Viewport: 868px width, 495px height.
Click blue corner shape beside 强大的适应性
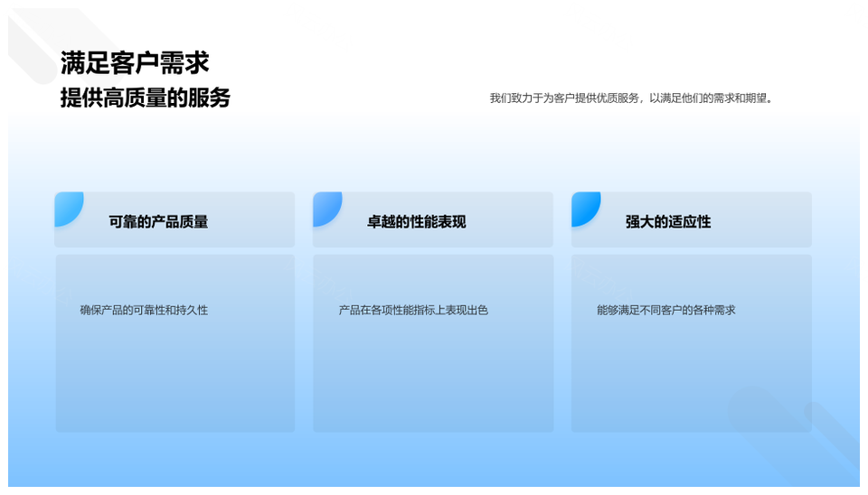click(585, 208)
